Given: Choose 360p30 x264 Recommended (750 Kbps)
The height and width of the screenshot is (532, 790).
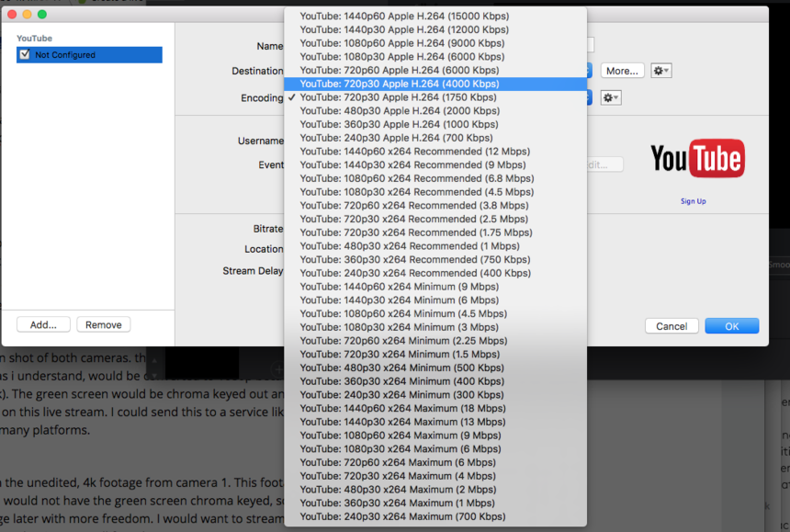Looking at the screenshot, I should [435, 260].
